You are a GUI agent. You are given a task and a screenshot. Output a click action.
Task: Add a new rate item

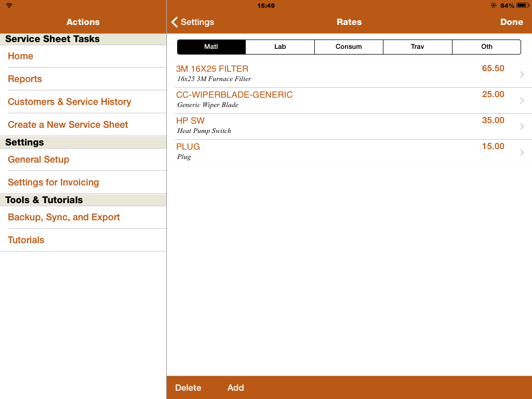[235, 388]
